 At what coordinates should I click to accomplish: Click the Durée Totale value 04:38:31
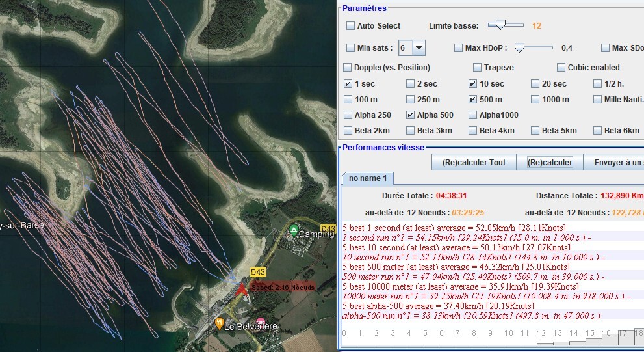452,196
